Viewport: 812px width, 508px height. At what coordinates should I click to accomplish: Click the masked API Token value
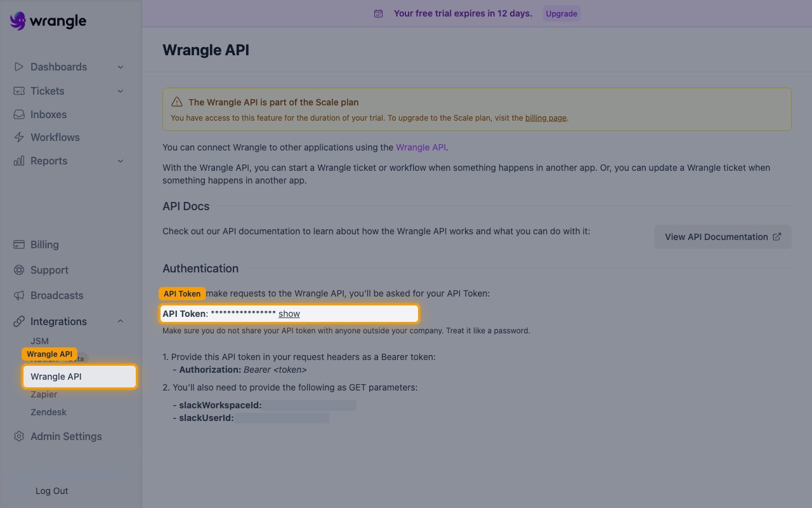pos(243,314)
